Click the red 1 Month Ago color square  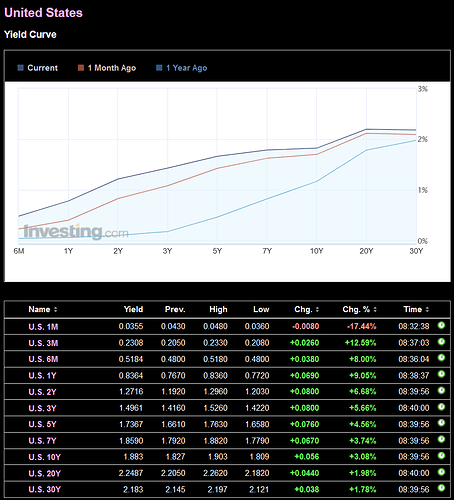[x=81, y=68]
